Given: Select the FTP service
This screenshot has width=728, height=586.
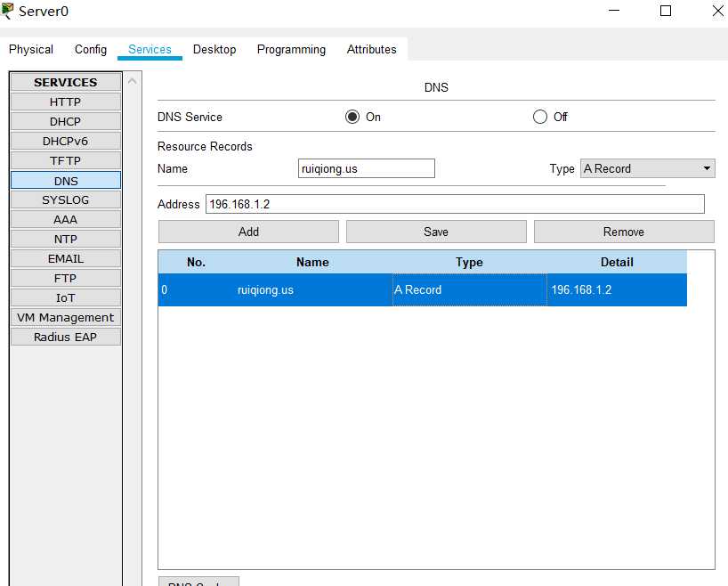Looking at the screenshot, I should coord(66,278).
